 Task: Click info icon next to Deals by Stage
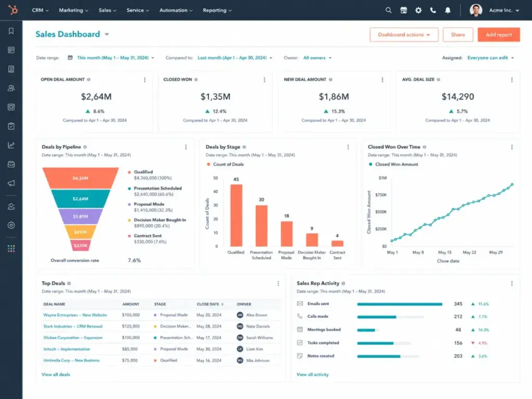pyautogui.click(x=244, y=147)
